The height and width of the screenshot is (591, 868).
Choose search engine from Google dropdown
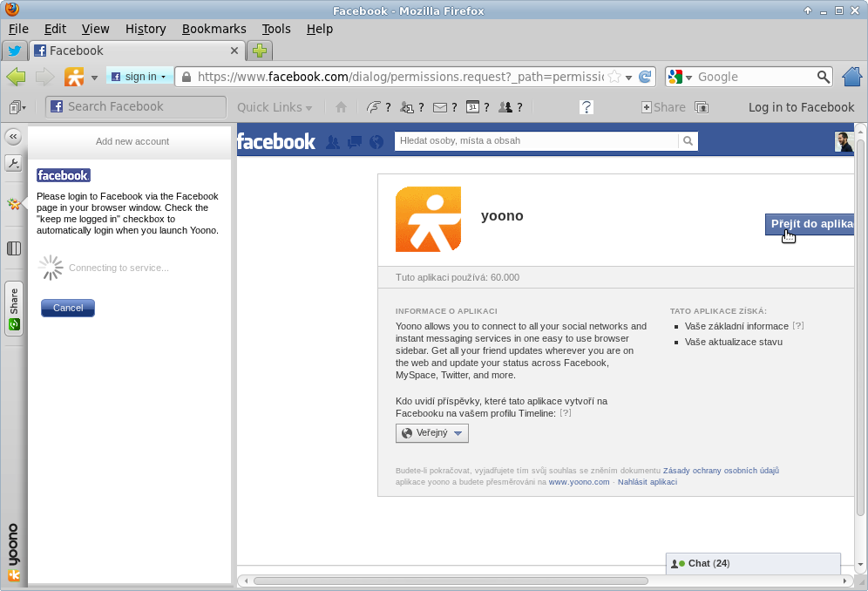[680, 77]
